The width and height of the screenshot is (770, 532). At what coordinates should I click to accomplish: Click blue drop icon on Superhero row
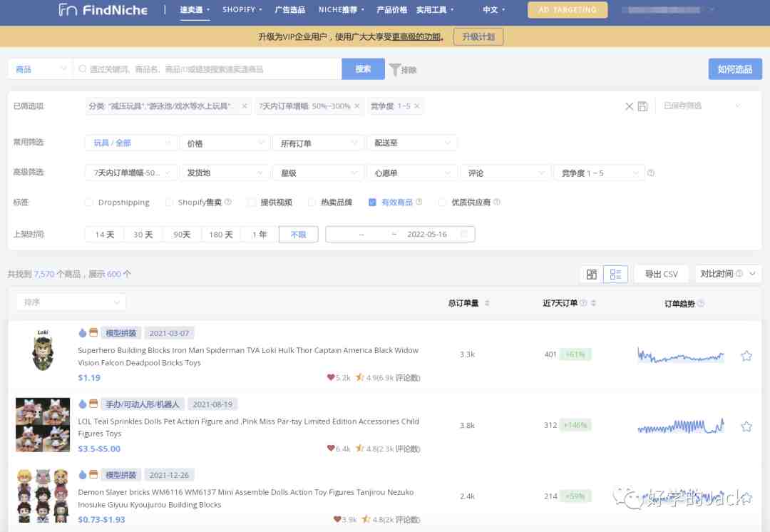pyautogui.click(x=83, y=333)
